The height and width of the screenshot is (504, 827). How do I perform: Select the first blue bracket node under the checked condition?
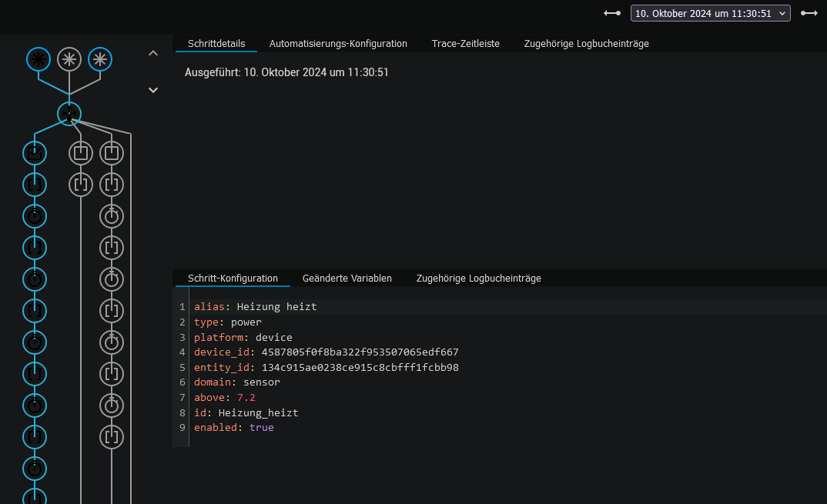(x=35, y=185)
